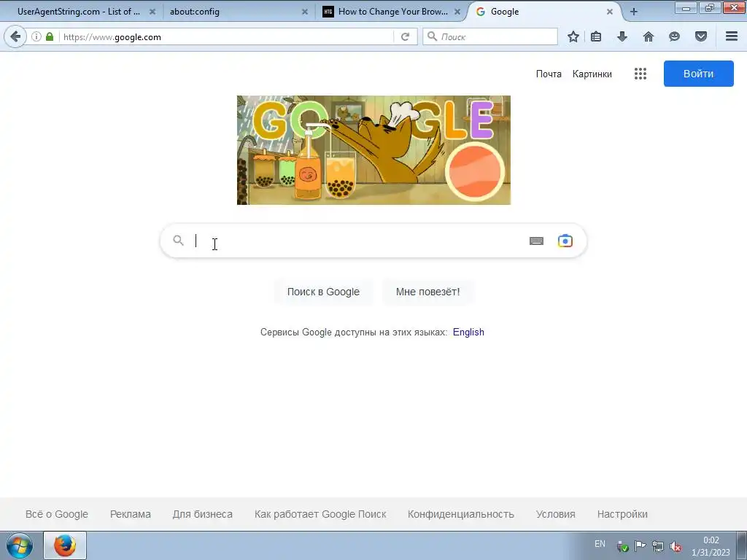Click the EN language indicator
Viewport: 747px width, 560px height.
pyautogui.click(x=600, y=544)
